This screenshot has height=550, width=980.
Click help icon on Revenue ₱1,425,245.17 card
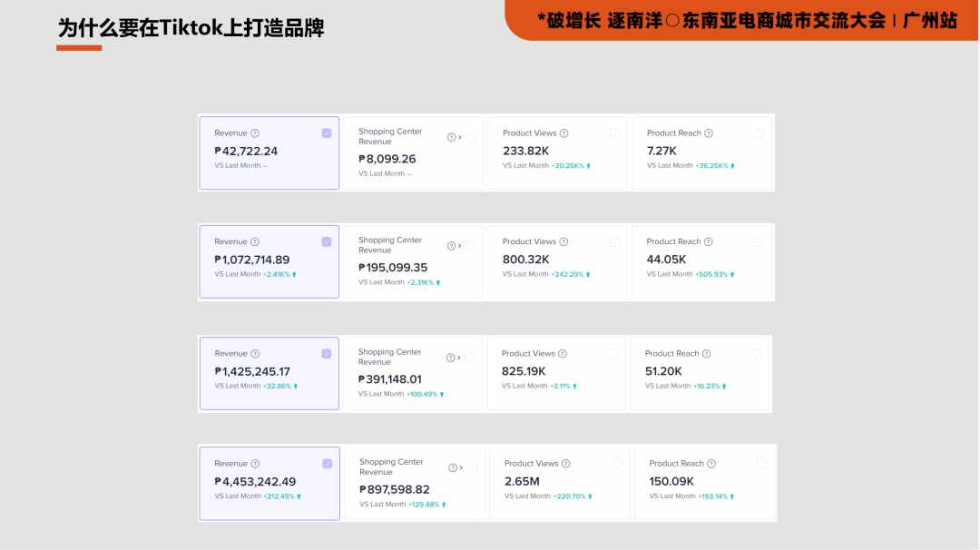tap(255, 354)
